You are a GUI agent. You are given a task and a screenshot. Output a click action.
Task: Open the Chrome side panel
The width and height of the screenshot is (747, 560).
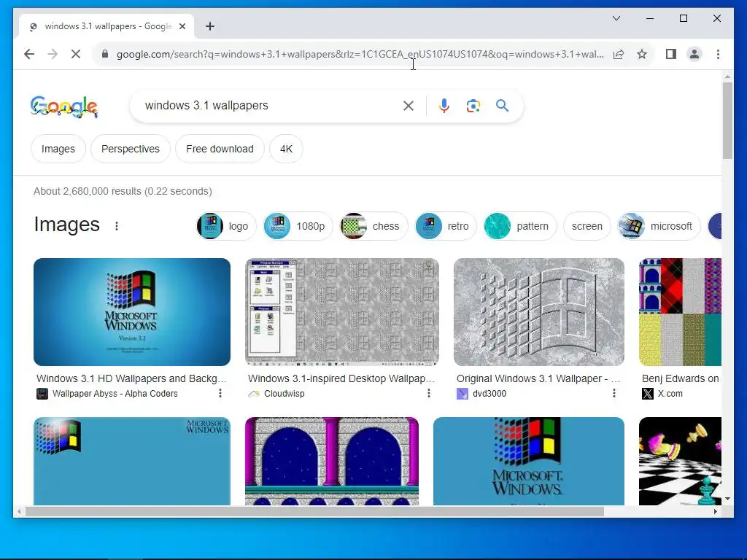(671, 54)
